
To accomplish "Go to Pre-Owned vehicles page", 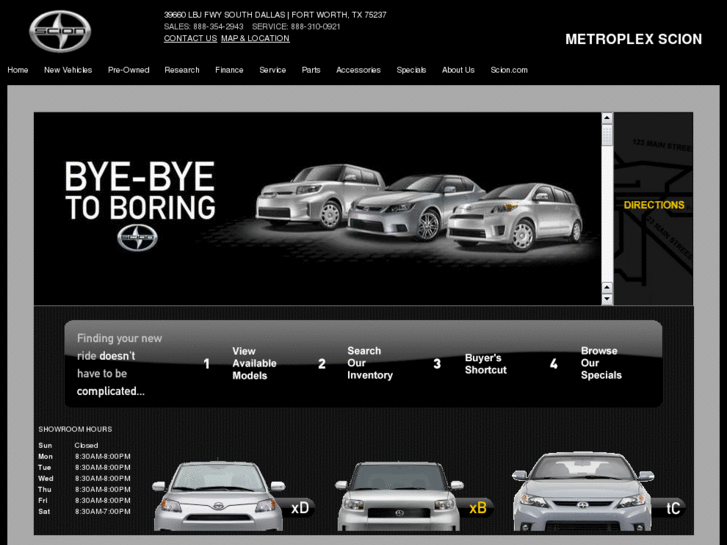I will point(128,70).
